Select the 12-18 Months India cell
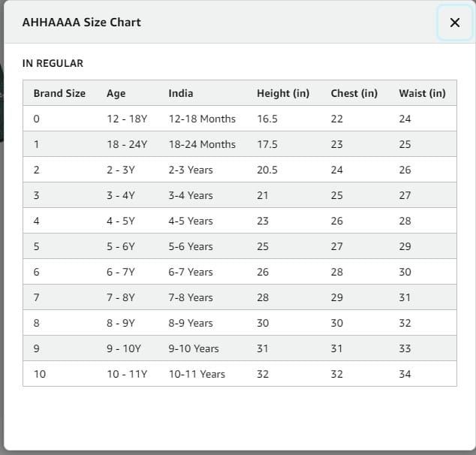Viewport: 476px width, 455px height. (x=202, y=119)
